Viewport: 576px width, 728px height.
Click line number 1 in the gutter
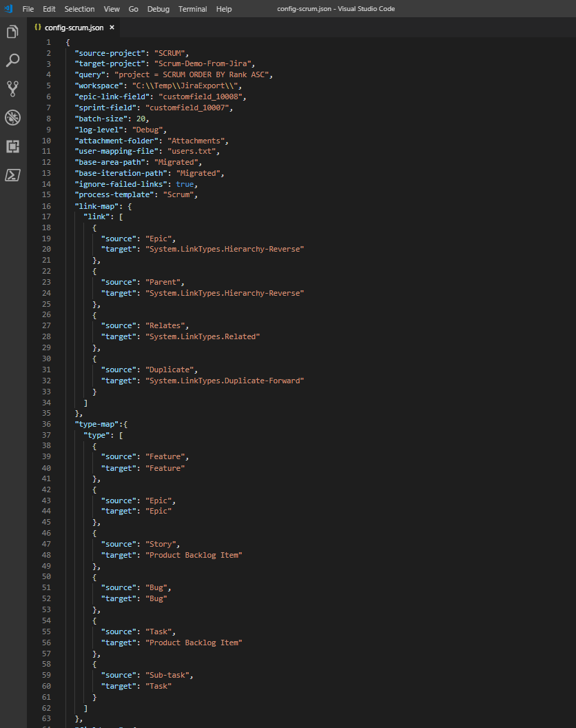tap(48, 42)
